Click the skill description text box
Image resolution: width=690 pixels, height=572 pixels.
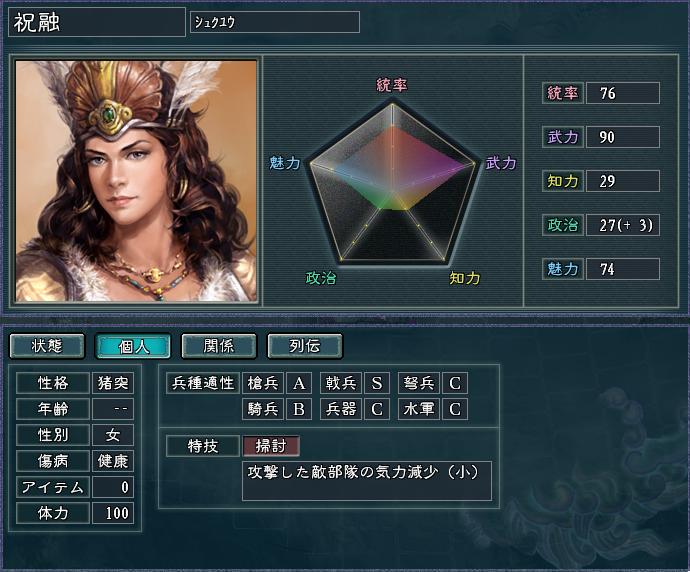point(367,481)
